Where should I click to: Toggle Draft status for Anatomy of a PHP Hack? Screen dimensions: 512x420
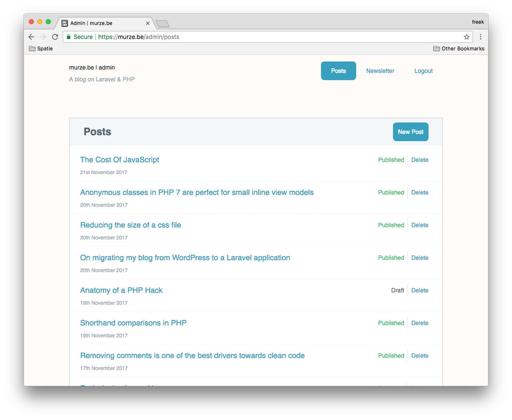[x=398, y=290]
